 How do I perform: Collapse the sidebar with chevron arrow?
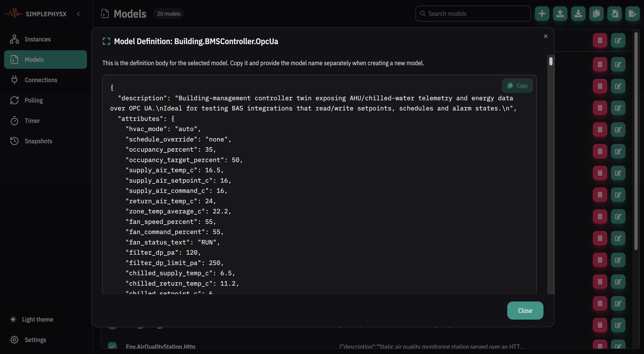pyautogui.click(x=79, y=14)
